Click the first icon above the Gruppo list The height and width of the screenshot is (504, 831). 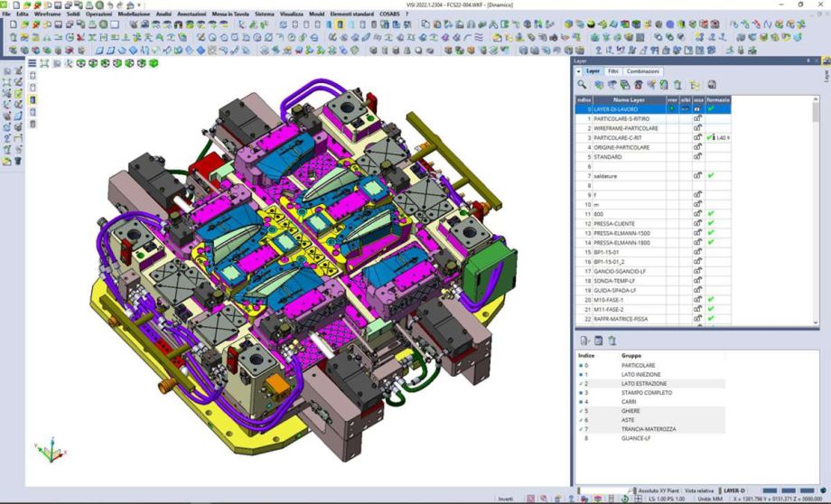584,341
